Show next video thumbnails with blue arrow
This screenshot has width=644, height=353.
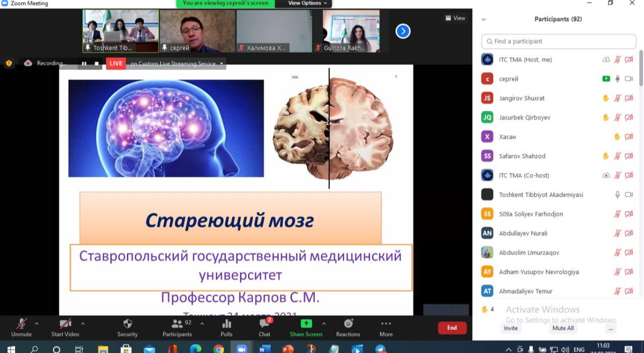[x=403, y=31]
